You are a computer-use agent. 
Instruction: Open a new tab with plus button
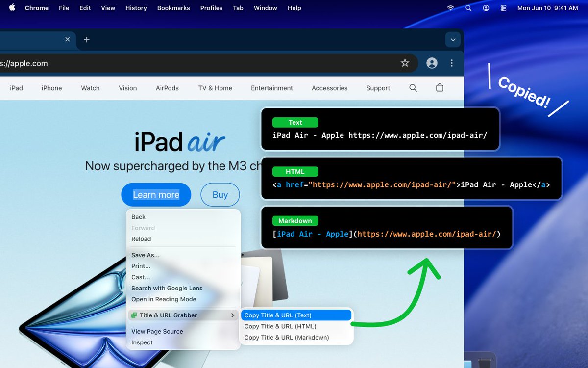87,40
